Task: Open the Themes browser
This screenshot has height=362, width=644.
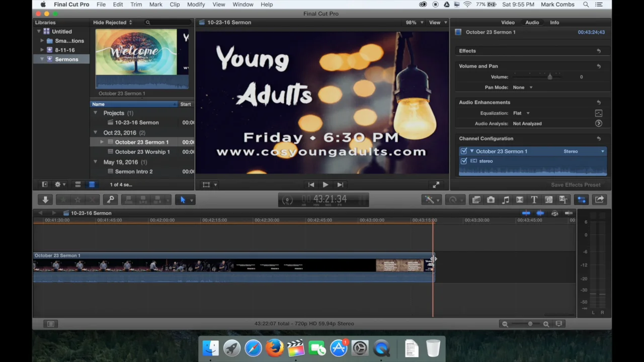Action: click(x=563, y=200)
